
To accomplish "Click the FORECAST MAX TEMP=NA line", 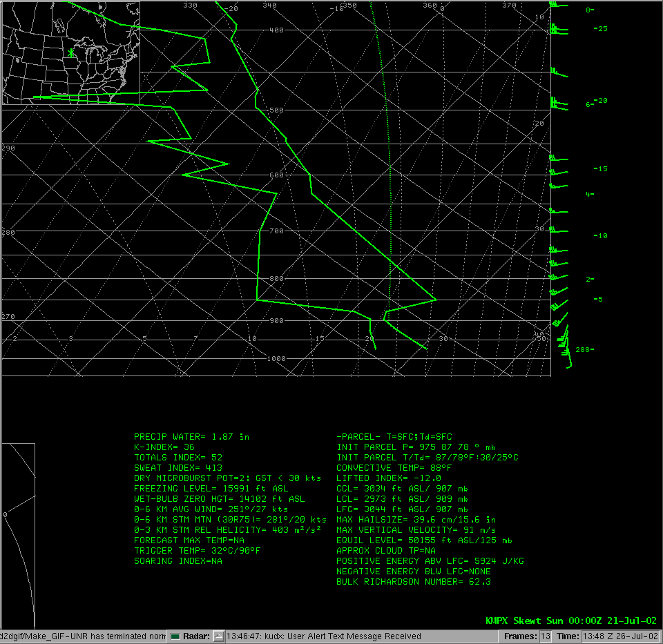I will 189,540.
